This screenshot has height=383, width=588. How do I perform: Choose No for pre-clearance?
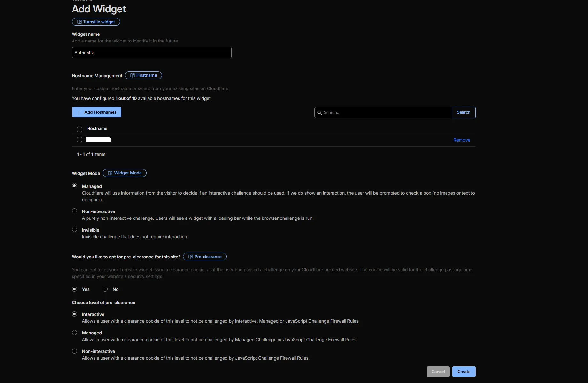[x=105, y=289]
